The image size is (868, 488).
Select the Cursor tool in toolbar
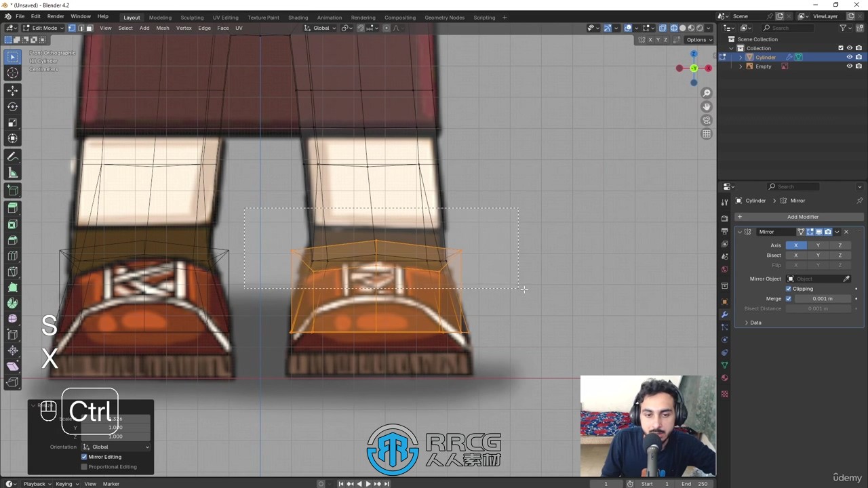12,73
